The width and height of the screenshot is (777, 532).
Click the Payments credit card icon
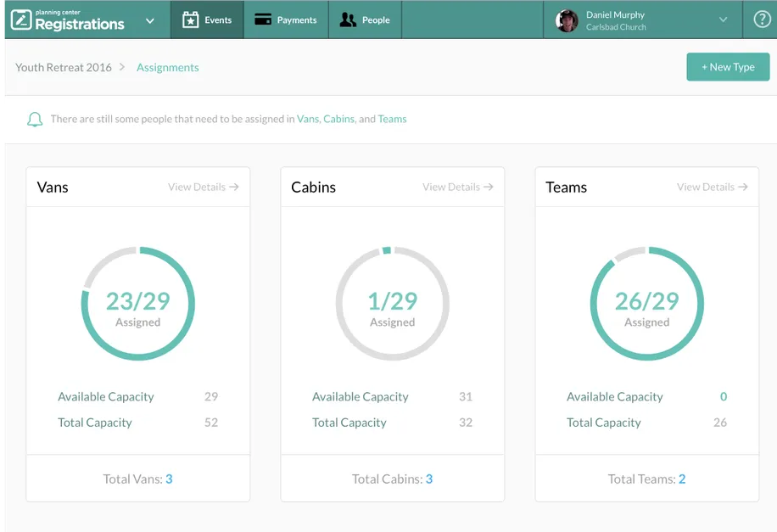[263, 20]
